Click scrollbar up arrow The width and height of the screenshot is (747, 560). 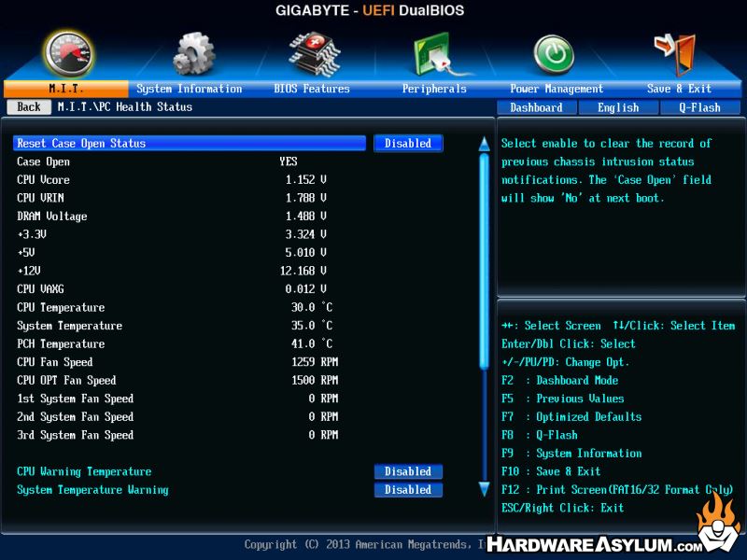[484, 144]
